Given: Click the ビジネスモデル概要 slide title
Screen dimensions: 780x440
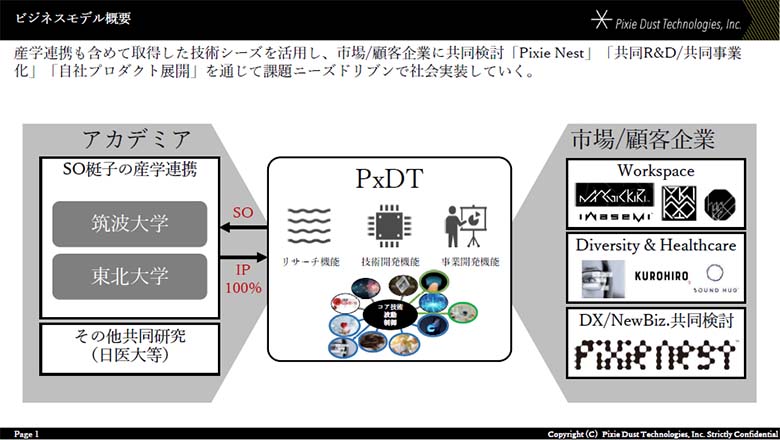Looking at the screenshot, I should pyautogui.click(x=73, y=18).
